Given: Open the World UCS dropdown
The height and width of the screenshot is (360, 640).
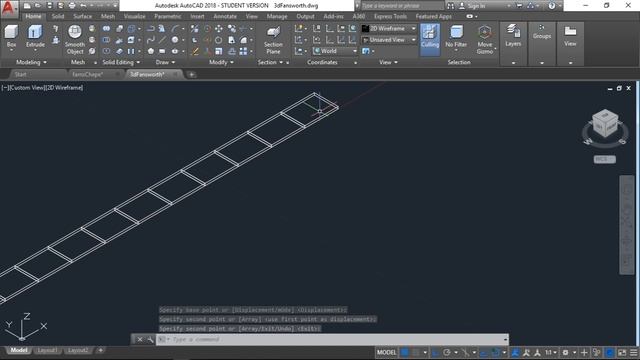Looking at the screenshot, I should pos(335,51).
